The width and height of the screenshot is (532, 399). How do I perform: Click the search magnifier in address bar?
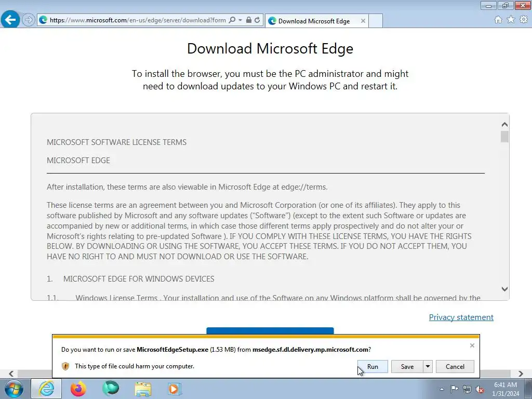pos(232,20)
